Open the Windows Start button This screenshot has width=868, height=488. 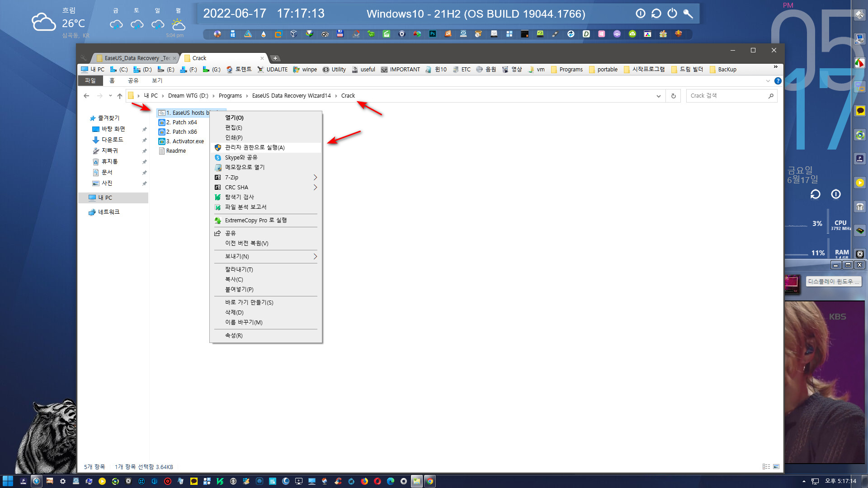(8, 481)
